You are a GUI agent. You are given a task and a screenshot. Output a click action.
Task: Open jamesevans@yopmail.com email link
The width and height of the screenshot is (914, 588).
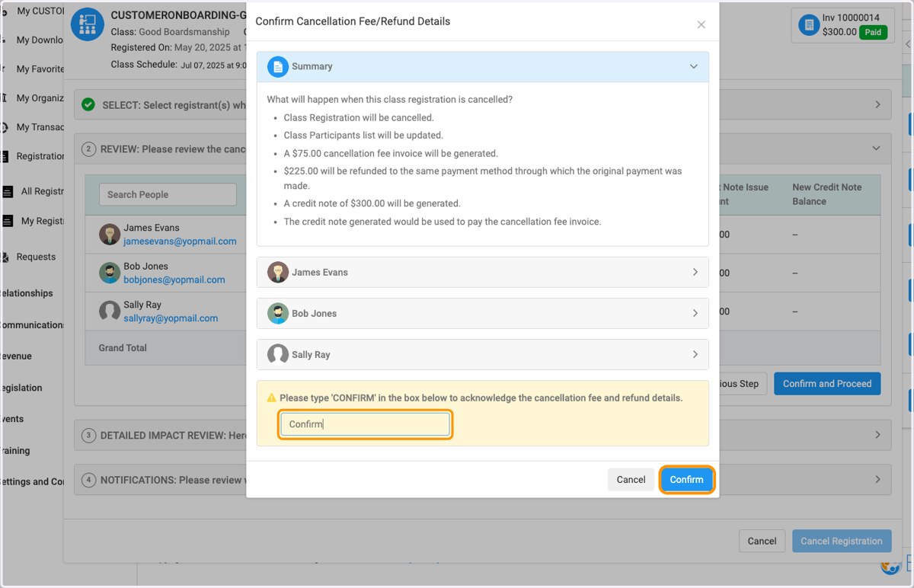tap(180, 241)
